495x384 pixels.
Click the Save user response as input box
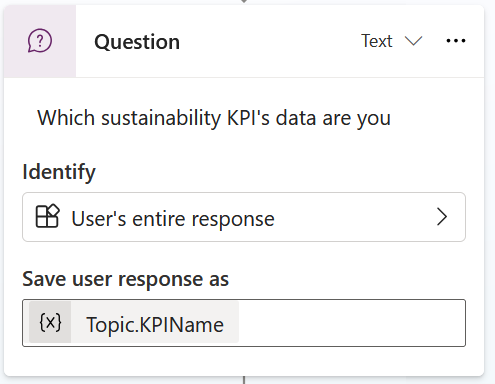(x=244, y=323)
